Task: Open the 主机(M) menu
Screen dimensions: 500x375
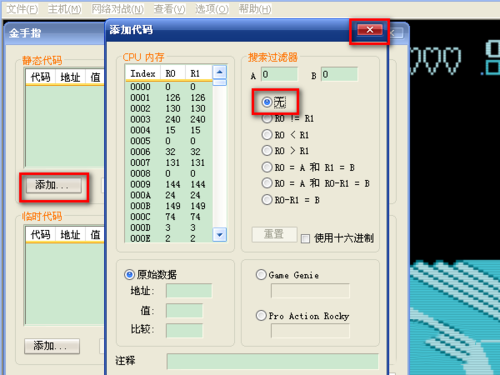Action: point(65,9)
